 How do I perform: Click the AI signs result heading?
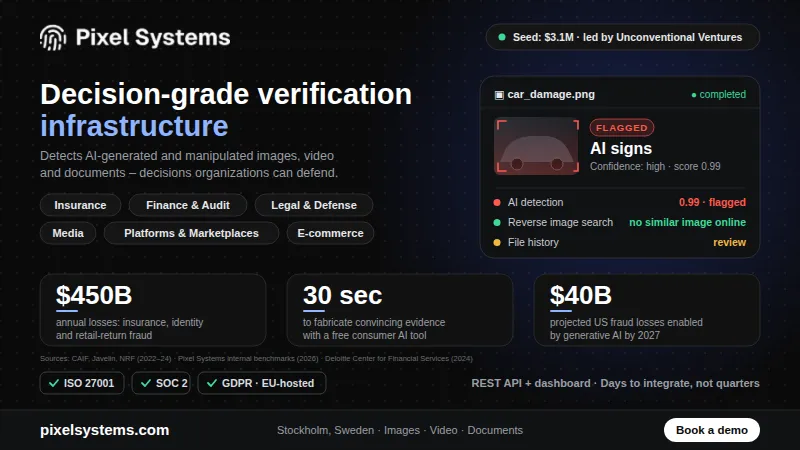point(621,148)
